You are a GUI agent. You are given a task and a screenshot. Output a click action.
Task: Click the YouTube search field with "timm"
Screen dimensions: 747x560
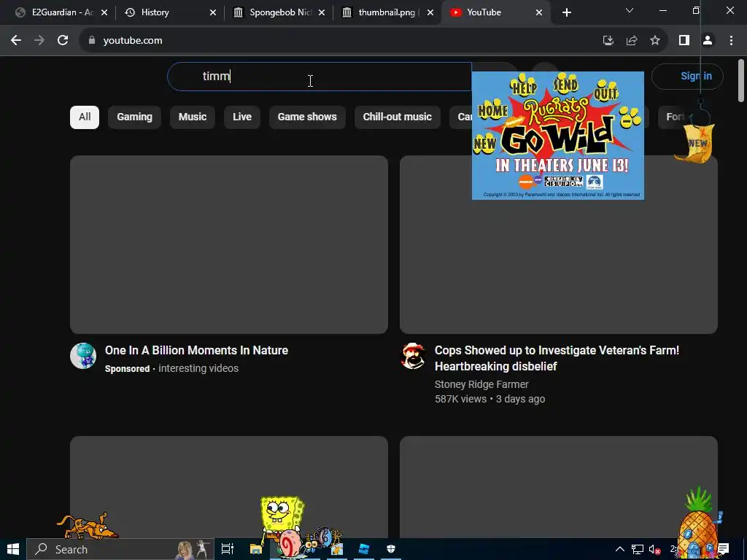coord(320,76)
